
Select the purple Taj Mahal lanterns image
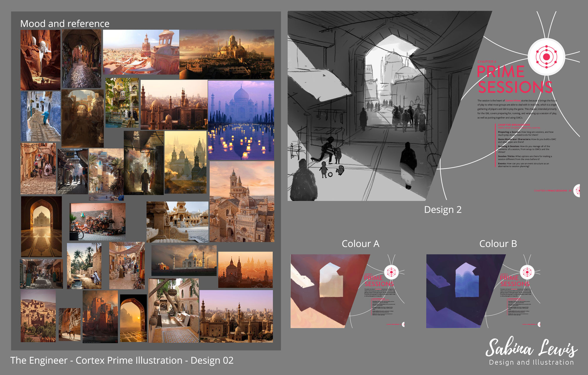tap(241, 120)
